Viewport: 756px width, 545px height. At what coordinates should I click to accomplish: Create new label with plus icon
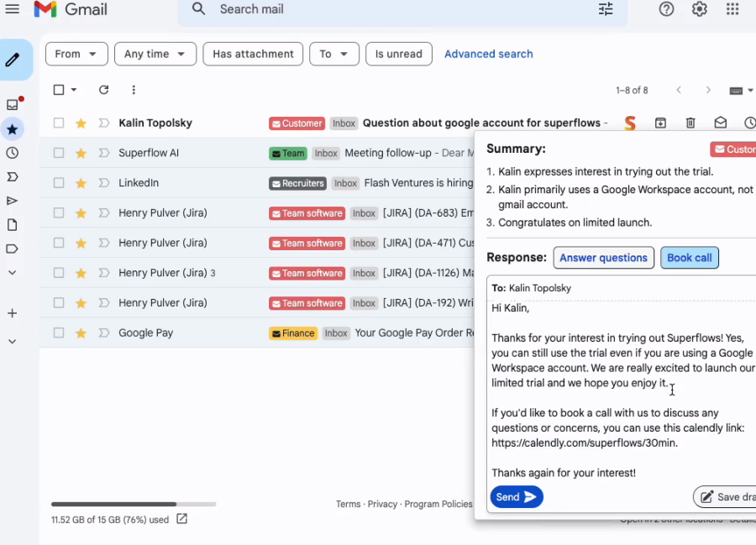point(13,313)
